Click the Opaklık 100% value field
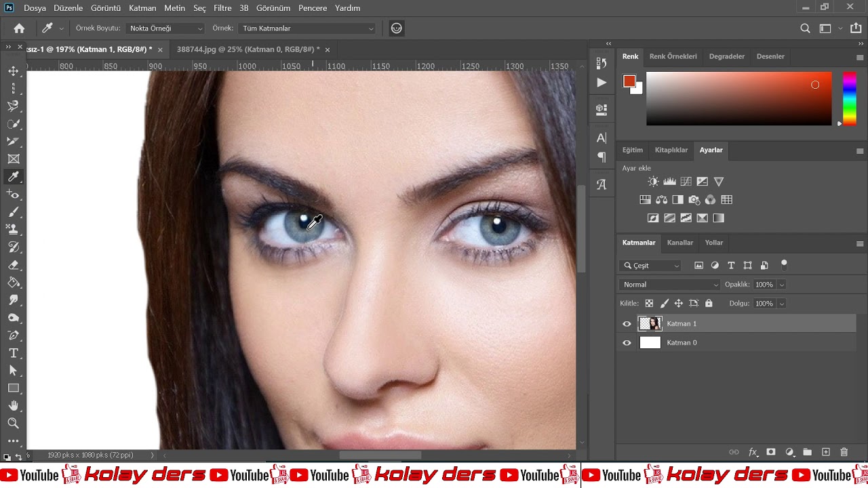The image size is (868, 488). (x=765, y=285)
